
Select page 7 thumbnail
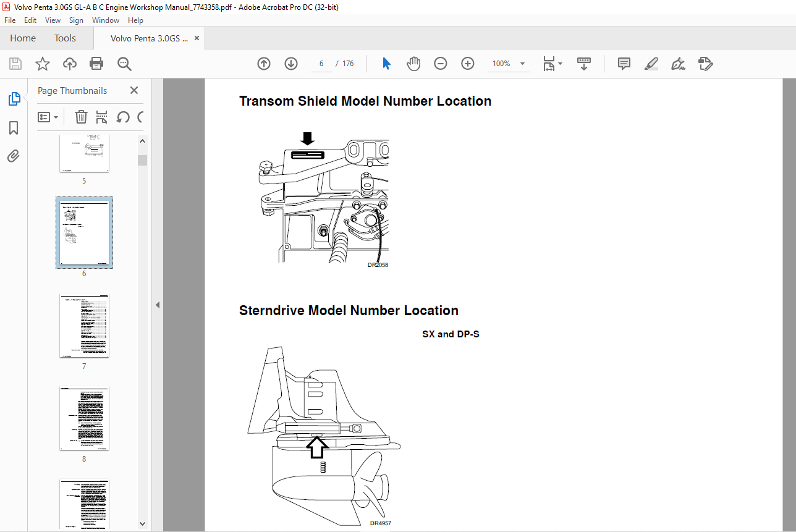84,326
